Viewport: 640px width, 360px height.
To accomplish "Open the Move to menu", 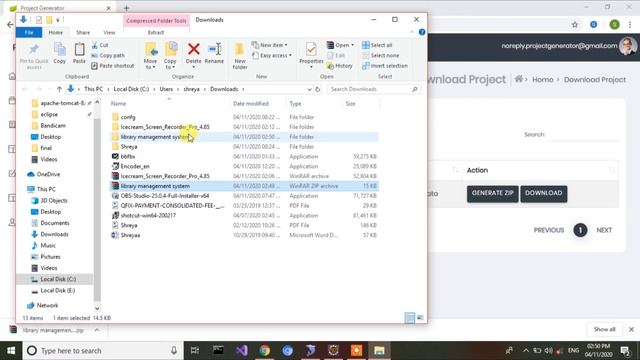I will point(151,56).
